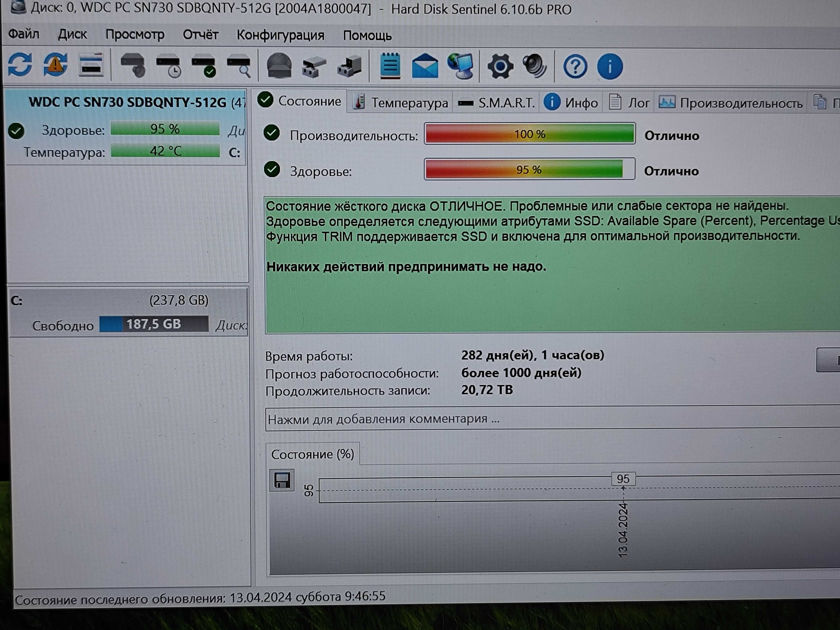The image size is (840, 630).
Task: Click the 20,72 TB written value
Action: click(487, 390)
